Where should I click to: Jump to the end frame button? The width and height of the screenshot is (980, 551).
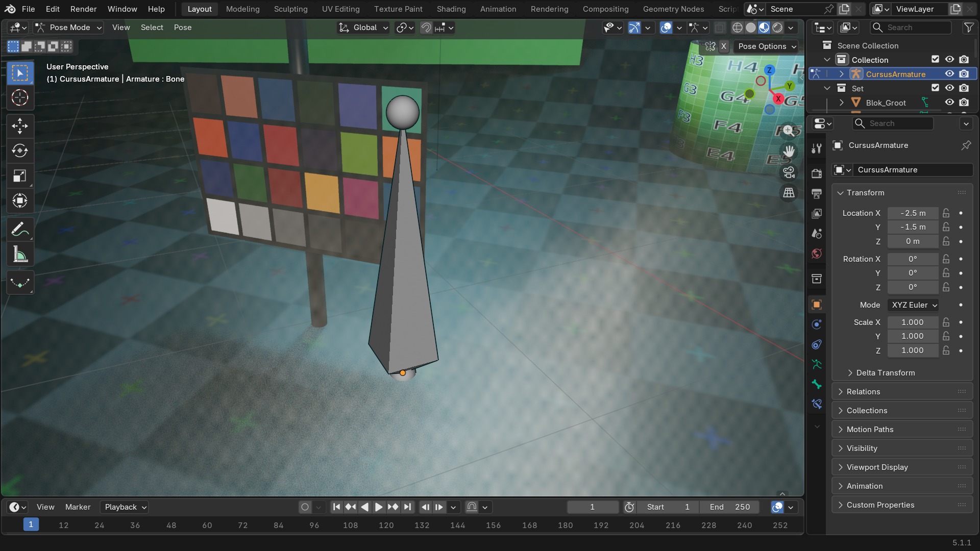click(x=407, y=507)
